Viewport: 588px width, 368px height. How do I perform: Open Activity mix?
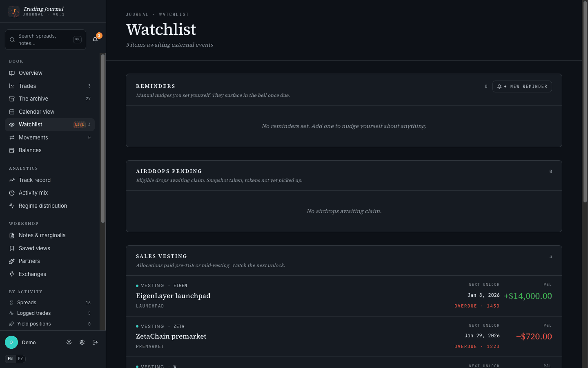tap(50, 193)
